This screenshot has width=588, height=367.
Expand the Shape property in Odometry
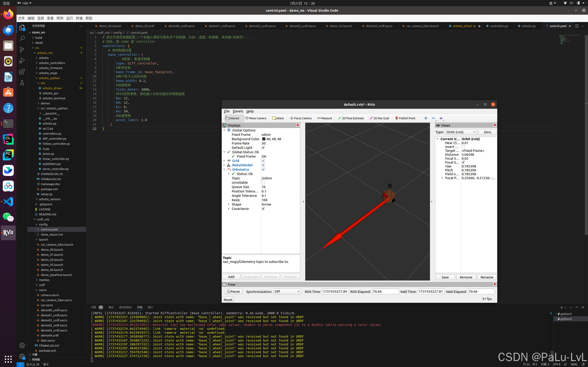point(229,204)
